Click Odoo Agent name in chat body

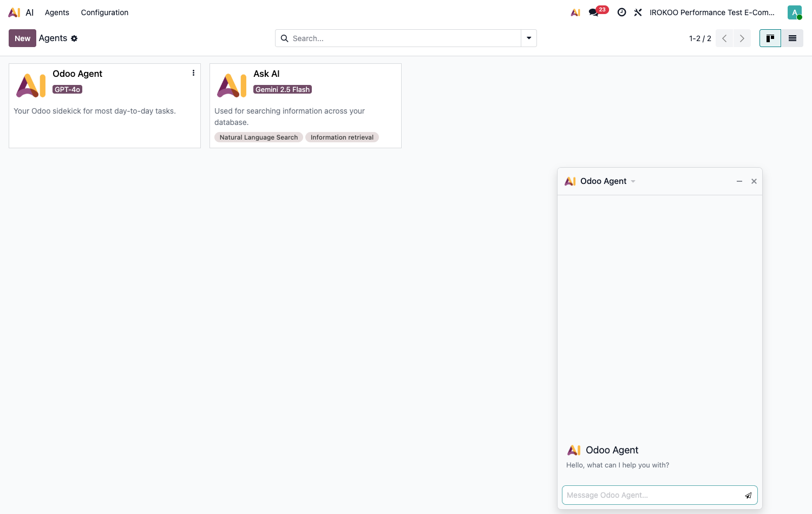pyautogui.click(x=612, y=450)
